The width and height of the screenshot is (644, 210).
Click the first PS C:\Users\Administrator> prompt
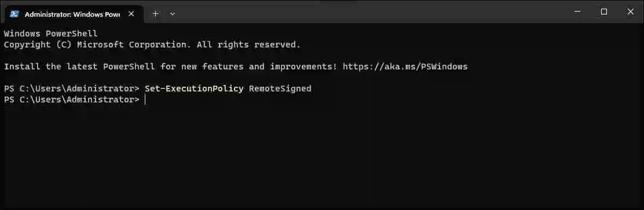click(x=71, y=89)
